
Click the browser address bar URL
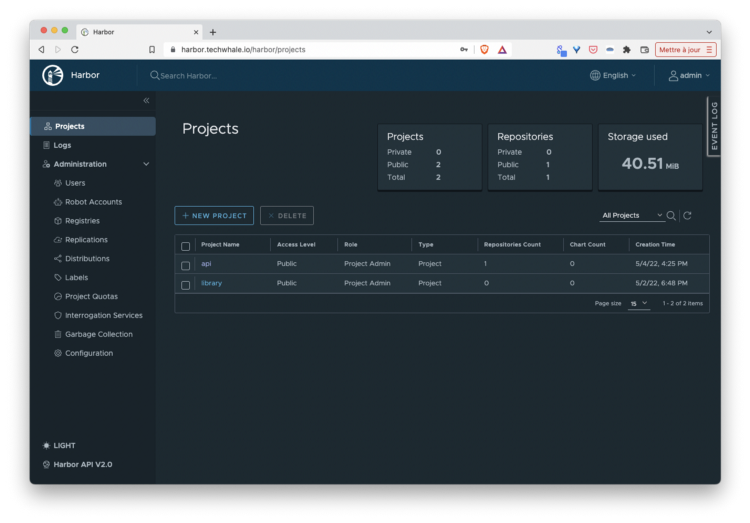click(243, 49)
